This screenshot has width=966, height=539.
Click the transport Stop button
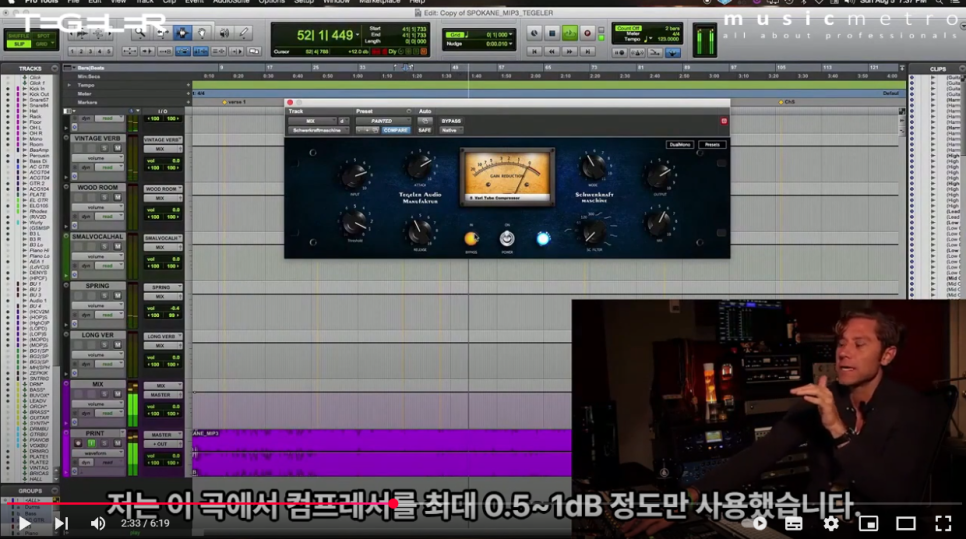tap(552, 33)
